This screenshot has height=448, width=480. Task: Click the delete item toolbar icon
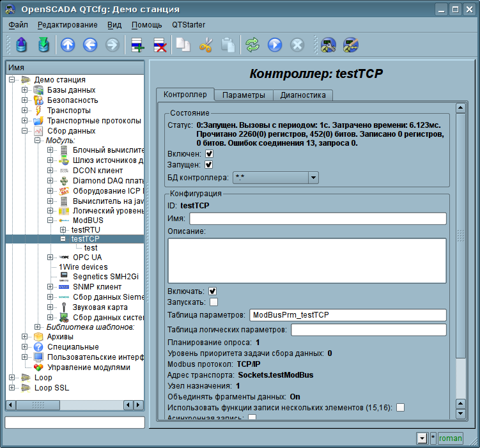coord(159,45)
